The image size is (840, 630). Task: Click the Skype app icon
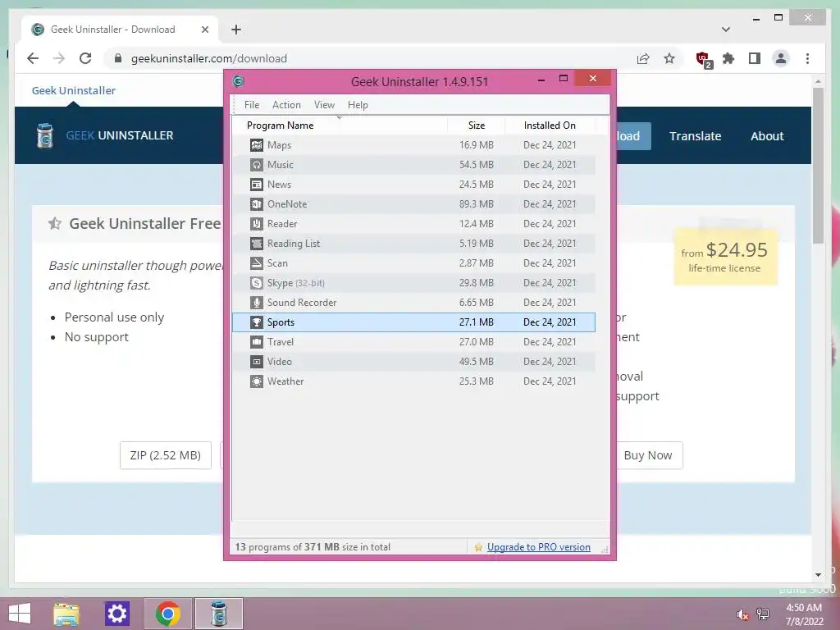coord(257,283)
